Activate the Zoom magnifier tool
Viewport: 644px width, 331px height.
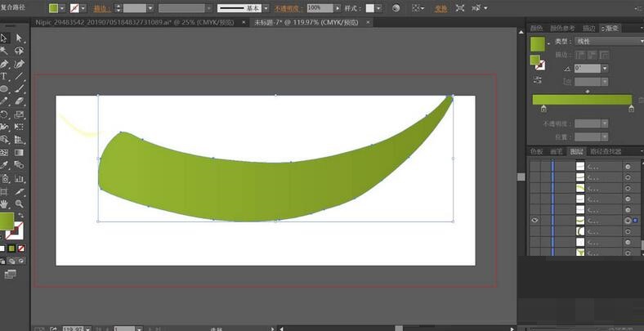coord(19,204)
